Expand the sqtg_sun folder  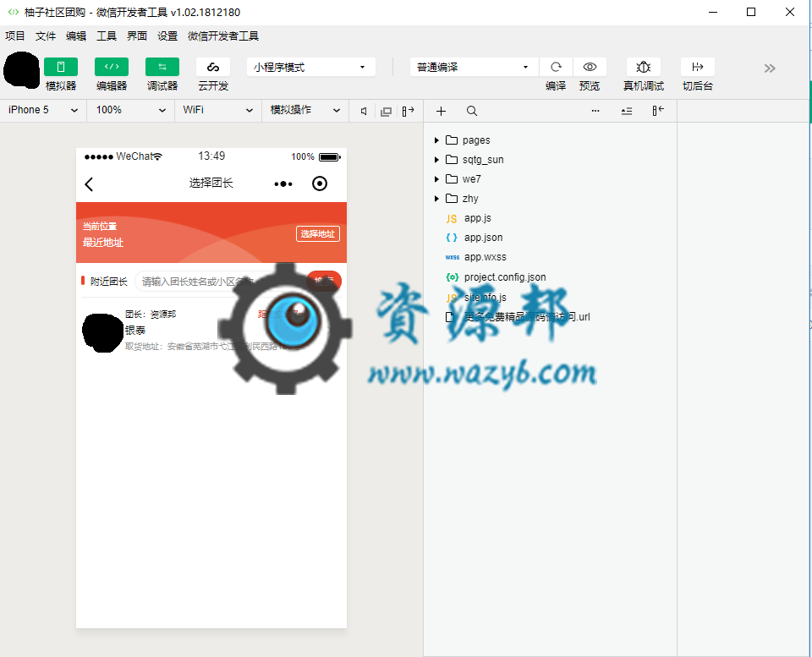436,160
